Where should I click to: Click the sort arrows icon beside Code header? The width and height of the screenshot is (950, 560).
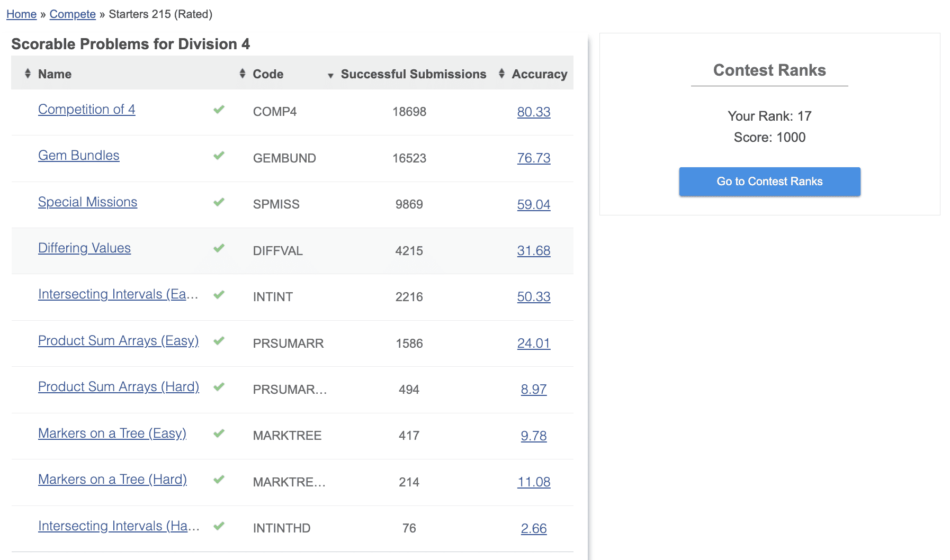click(x=242, y=74)
